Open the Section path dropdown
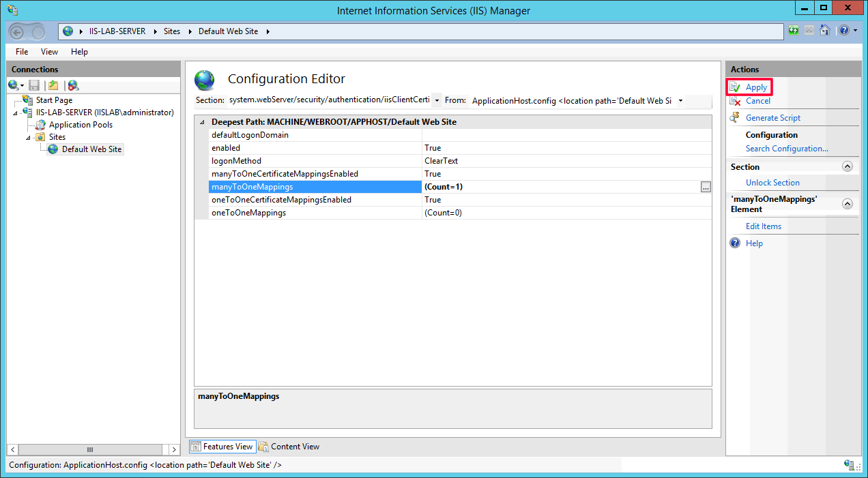 point(437,100)
